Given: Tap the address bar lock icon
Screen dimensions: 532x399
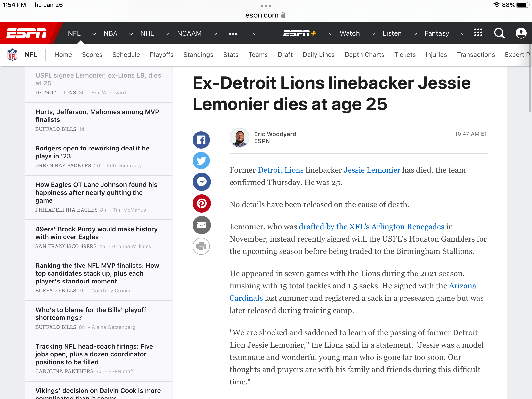Looking at the screenshot, I should point(283,15).
